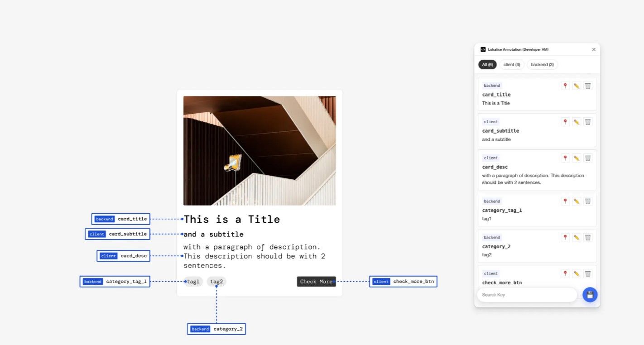
Task: Locate check_more_btn with its pin icon
Action: [x=565, y=273]
